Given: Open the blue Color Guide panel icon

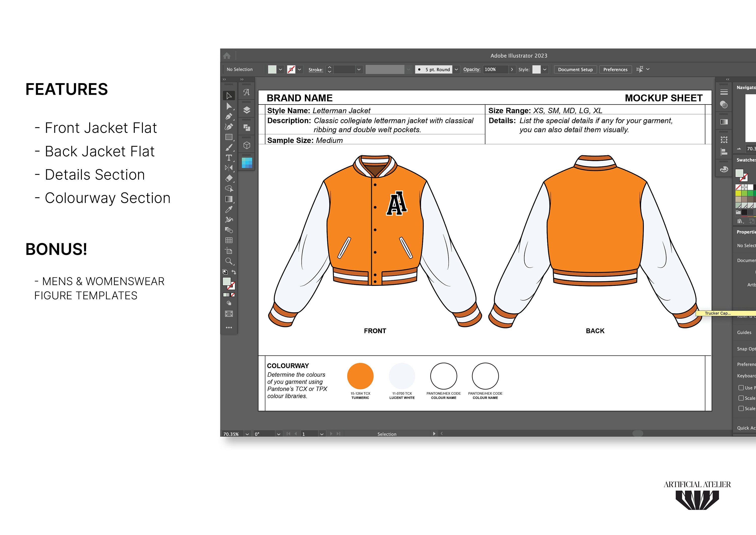Looking at the screenshot, I should point(247,163).
